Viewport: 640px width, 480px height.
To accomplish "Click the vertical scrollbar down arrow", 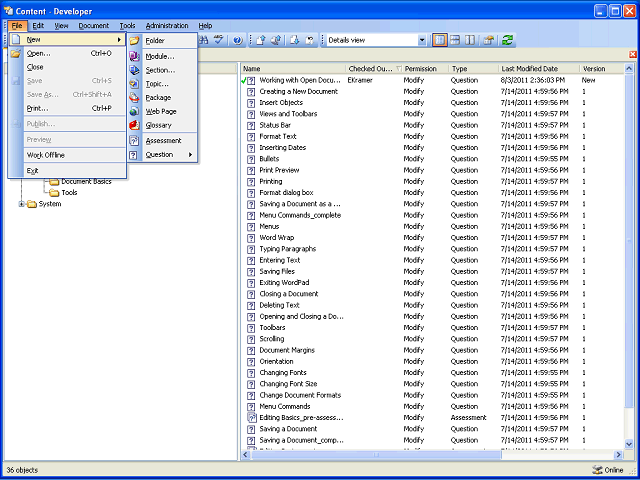I will 629,444.
